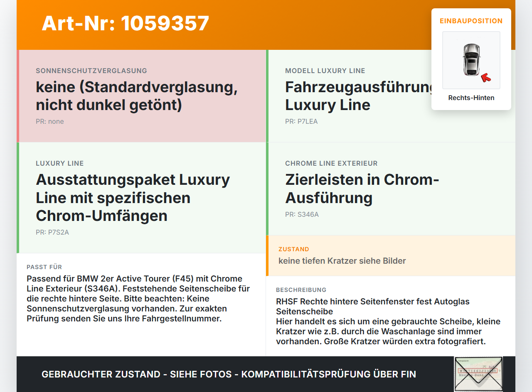
Task: Click the Zierleisten in Chrom-Ausführung title
Action: (x=362, y=189)
